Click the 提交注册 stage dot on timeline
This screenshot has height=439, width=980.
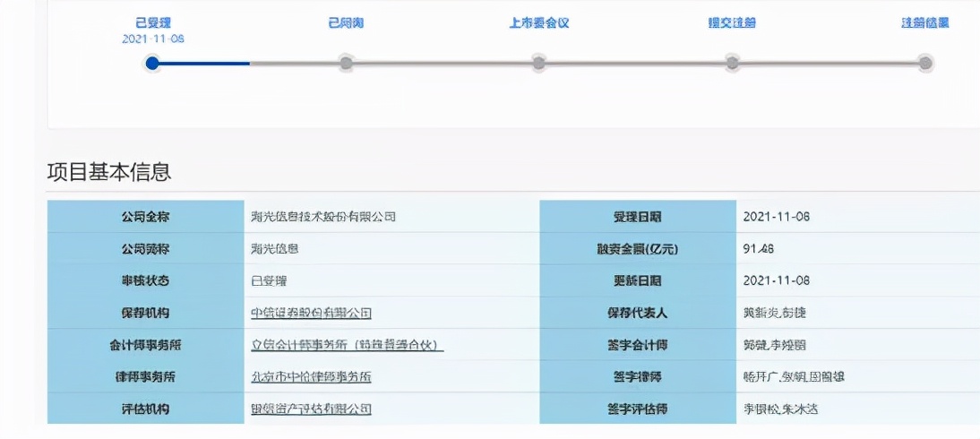(733, 63)
